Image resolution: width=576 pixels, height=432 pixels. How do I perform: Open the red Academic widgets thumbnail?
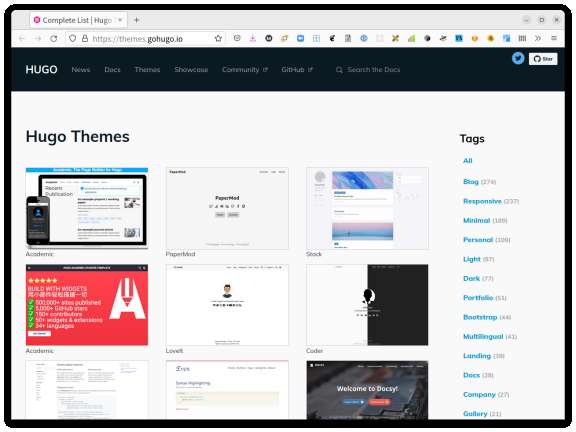tap(87, 305)
